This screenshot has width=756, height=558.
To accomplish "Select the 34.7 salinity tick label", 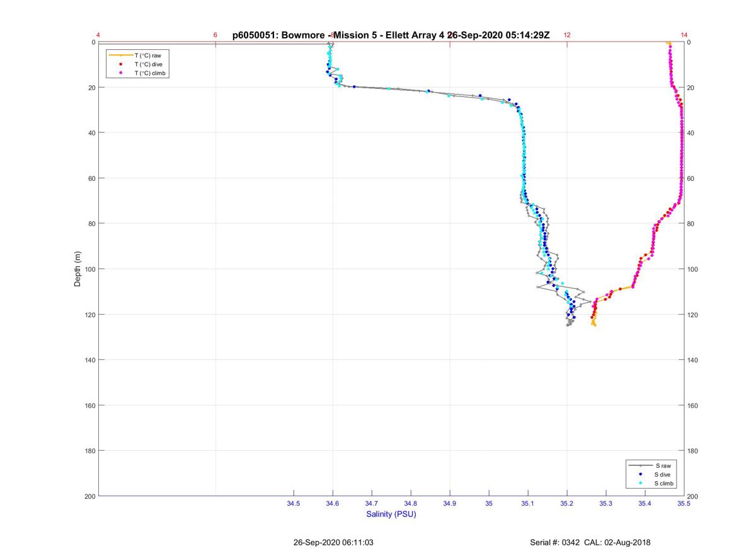I will [x=372, y=504].
